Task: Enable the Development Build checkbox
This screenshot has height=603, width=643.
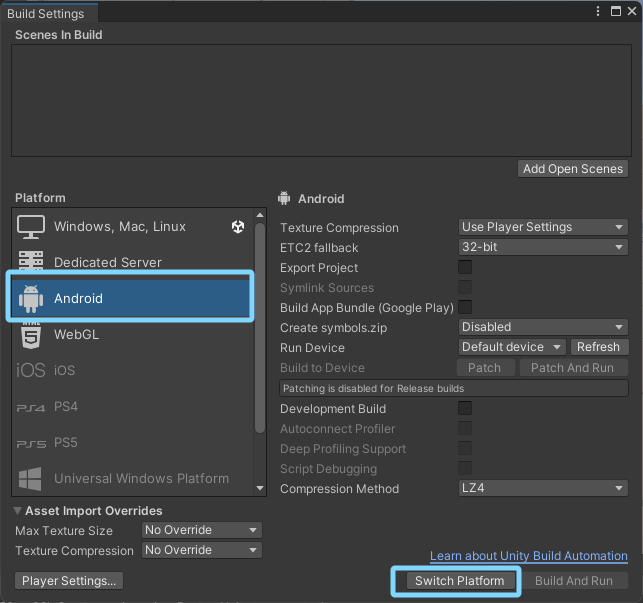Action: (465, 408)
